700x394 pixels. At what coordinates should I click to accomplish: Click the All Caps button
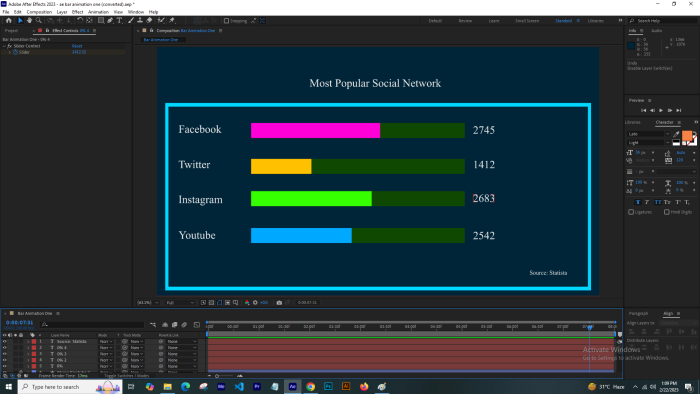[x=658, y=202]
